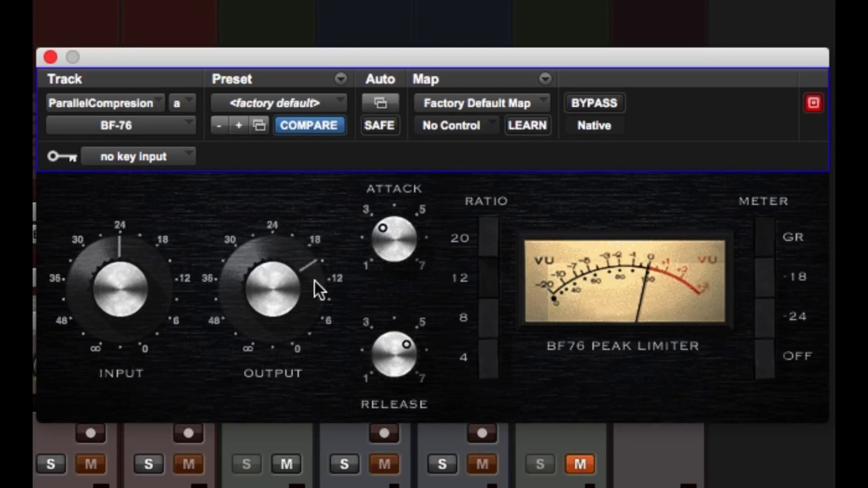The width and height of the screenshot is (868, 488).
Task: Click the first mixer channel record button
Action: [90, 432]
